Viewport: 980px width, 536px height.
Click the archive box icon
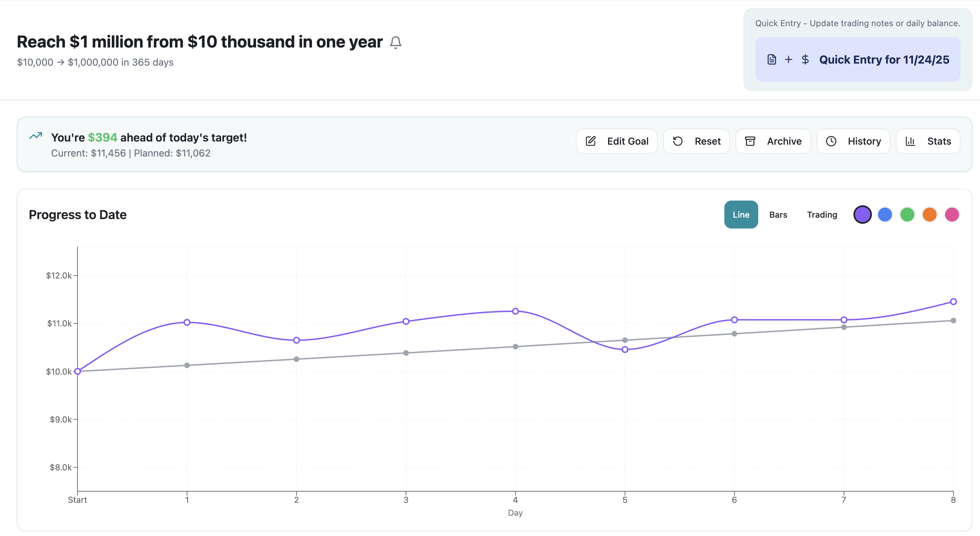(x=750, y=141)
